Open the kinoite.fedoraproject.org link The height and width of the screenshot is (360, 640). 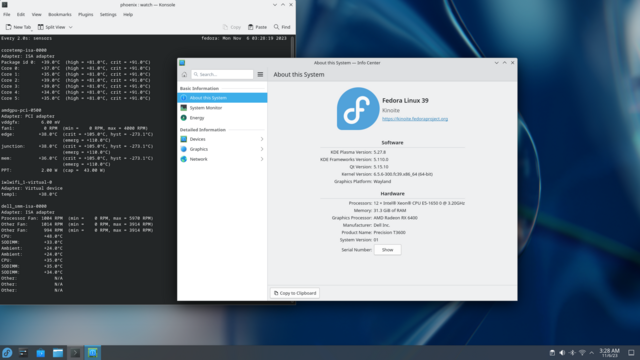click(x=415, y=119)
